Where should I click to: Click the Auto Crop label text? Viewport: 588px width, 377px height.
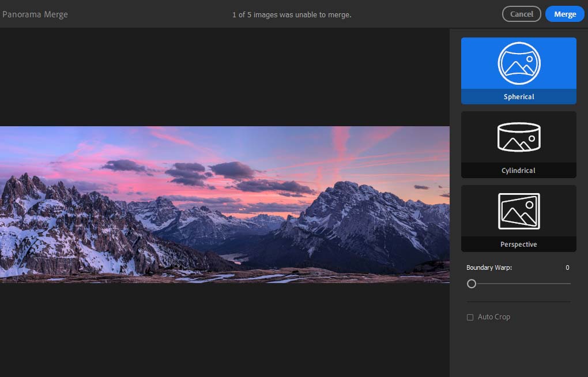494,317
